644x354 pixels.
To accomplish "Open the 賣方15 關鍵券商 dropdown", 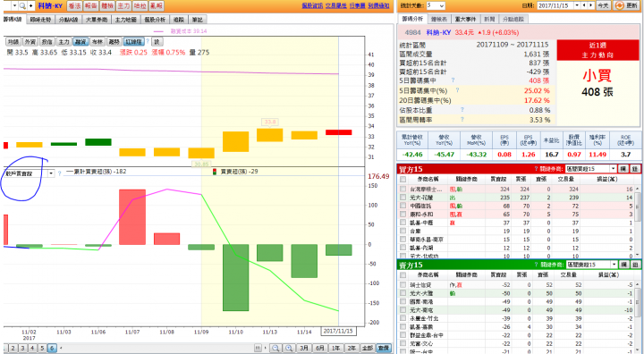I will pos(591,265).
